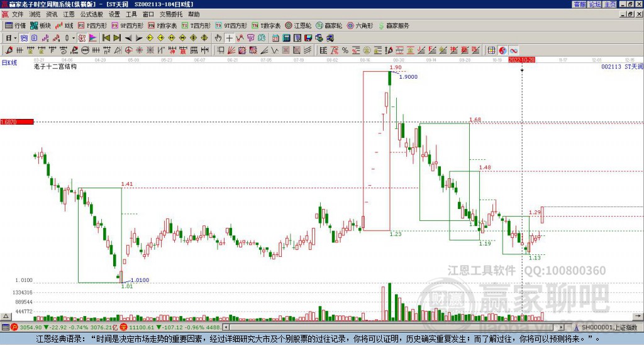Select the red pencil drawing tool
This screenshot has height=345, width=644.
[x=9, y=50]
